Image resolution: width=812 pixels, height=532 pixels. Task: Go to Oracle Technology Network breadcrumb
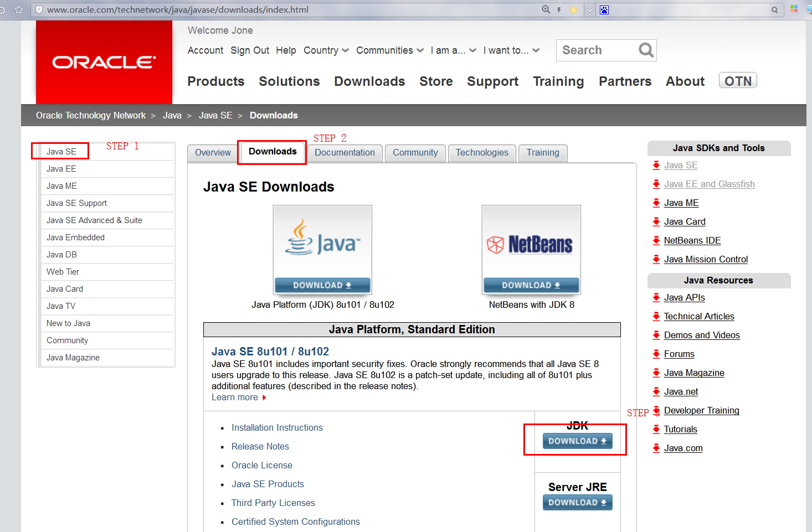91,115
